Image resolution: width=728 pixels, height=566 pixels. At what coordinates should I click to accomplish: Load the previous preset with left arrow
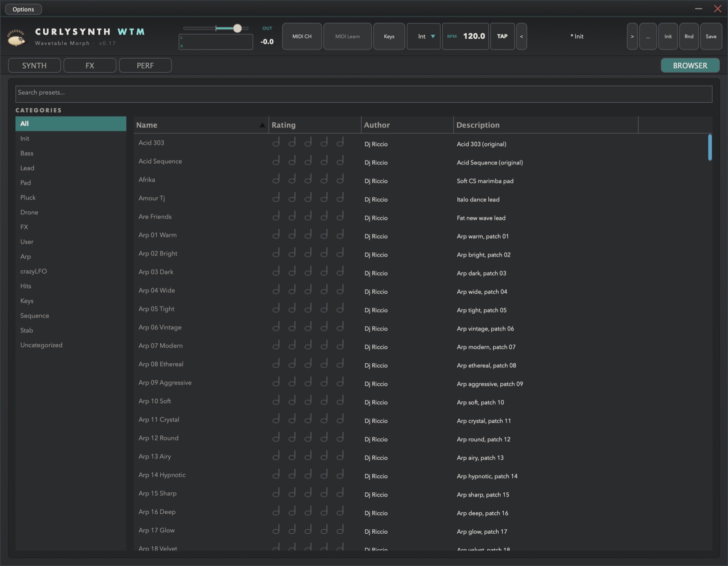(x=521, y=36)
